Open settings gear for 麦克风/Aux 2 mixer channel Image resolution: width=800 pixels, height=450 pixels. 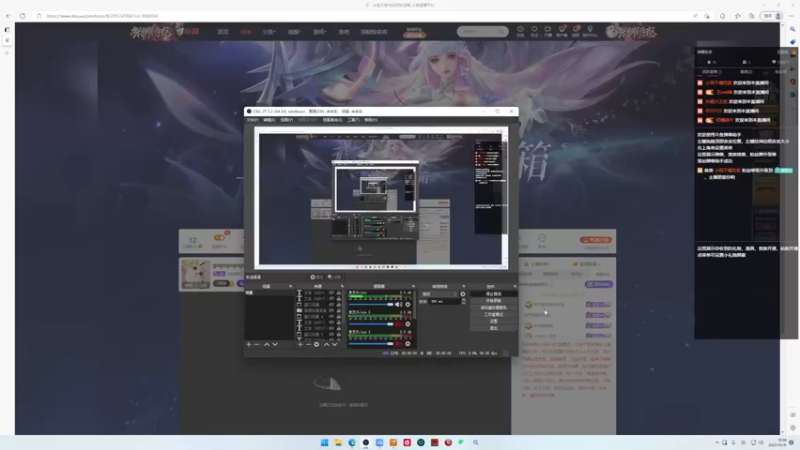point(408,324)
